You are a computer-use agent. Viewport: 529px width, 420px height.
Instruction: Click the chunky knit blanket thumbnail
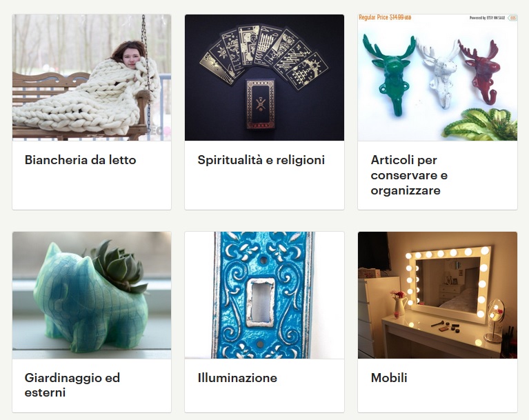coord(92,78)
